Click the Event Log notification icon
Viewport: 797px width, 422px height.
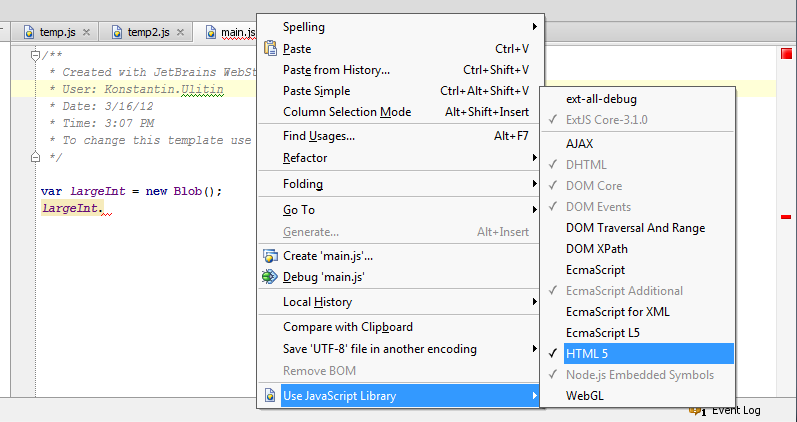click(696, 410)
